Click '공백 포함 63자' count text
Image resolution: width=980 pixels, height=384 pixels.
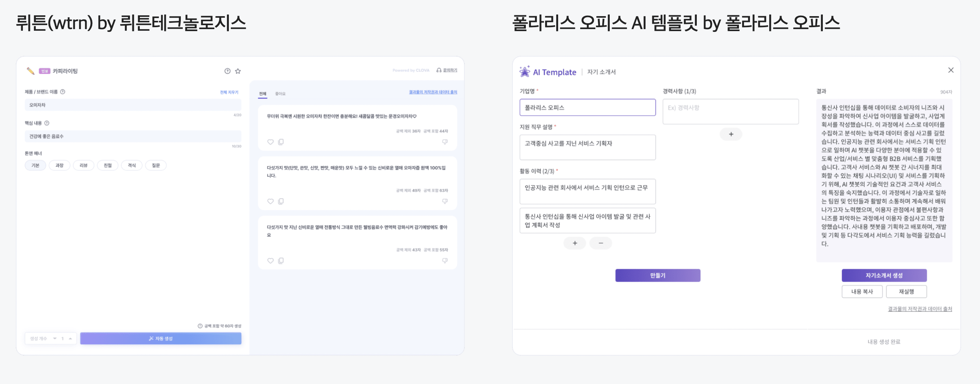coord(436,190)
